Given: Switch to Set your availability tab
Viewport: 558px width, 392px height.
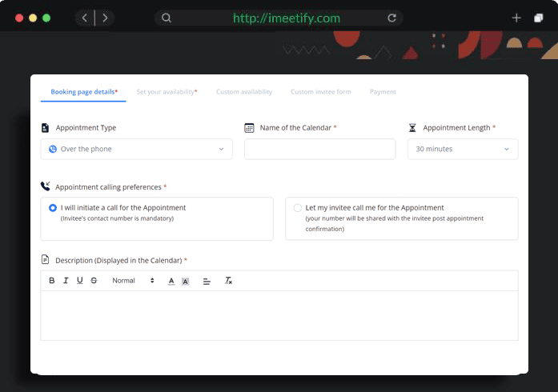Looking at the screenshot, I should click(x=167, y=92).
